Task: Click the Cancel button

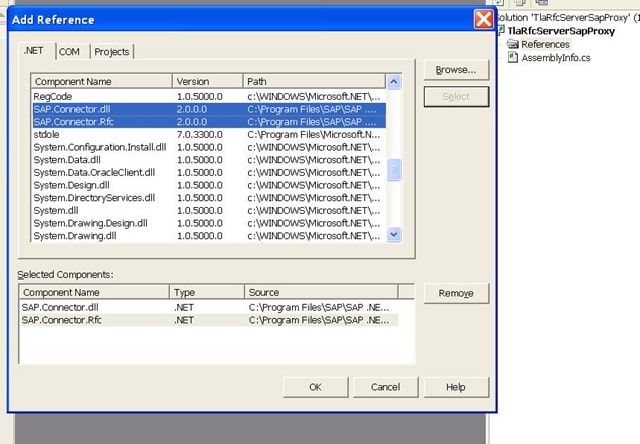Action: point(386,387)
